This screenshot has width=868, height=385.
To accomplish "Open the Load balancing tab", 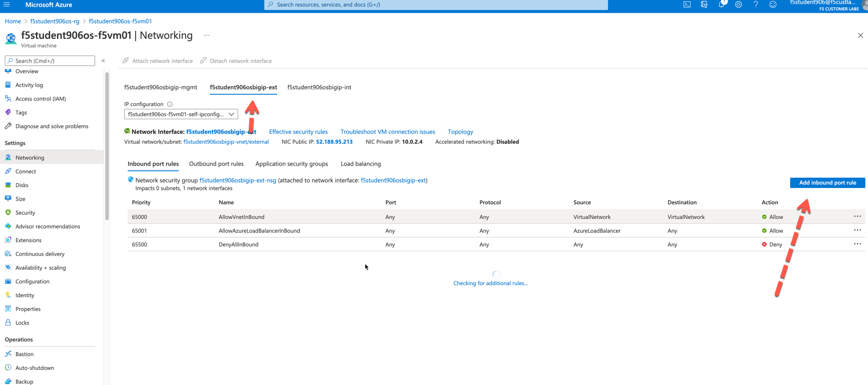I will (x=361, y=164).
